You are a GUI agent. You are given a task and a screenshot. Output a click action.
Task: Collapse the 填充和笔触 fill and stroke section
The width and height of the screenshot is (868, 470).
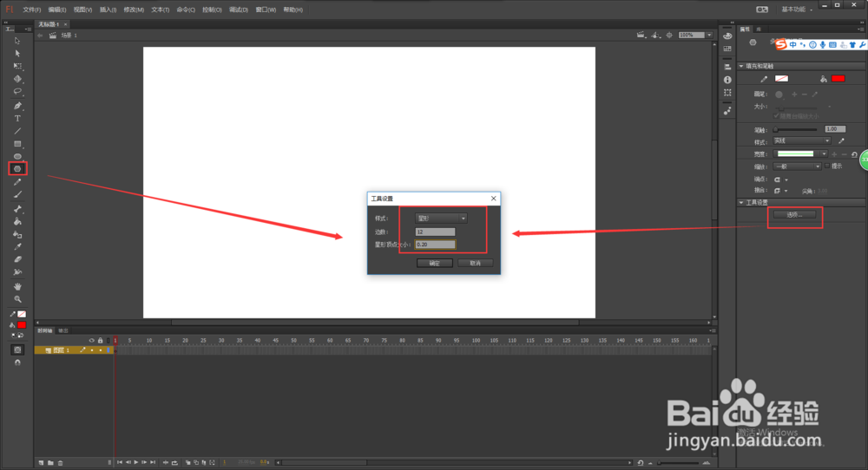pyautogui.click(x=741, y=66)
